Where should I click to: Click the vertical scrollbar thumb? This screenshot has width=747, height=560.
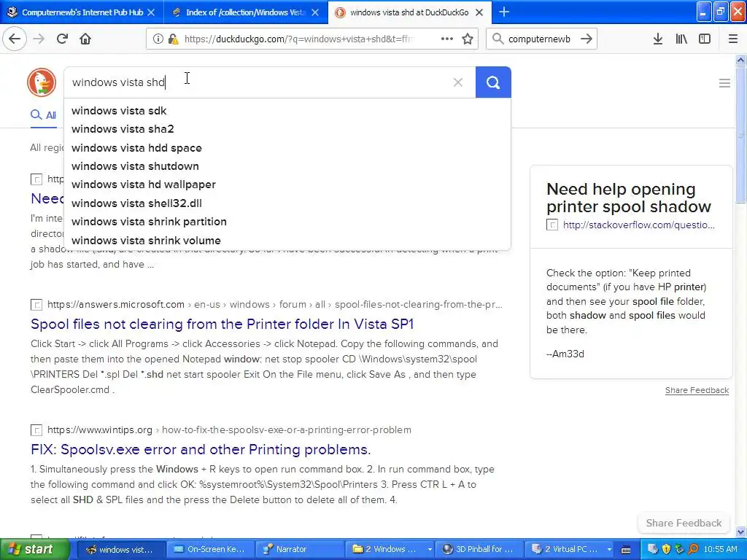tap(740, 135)
